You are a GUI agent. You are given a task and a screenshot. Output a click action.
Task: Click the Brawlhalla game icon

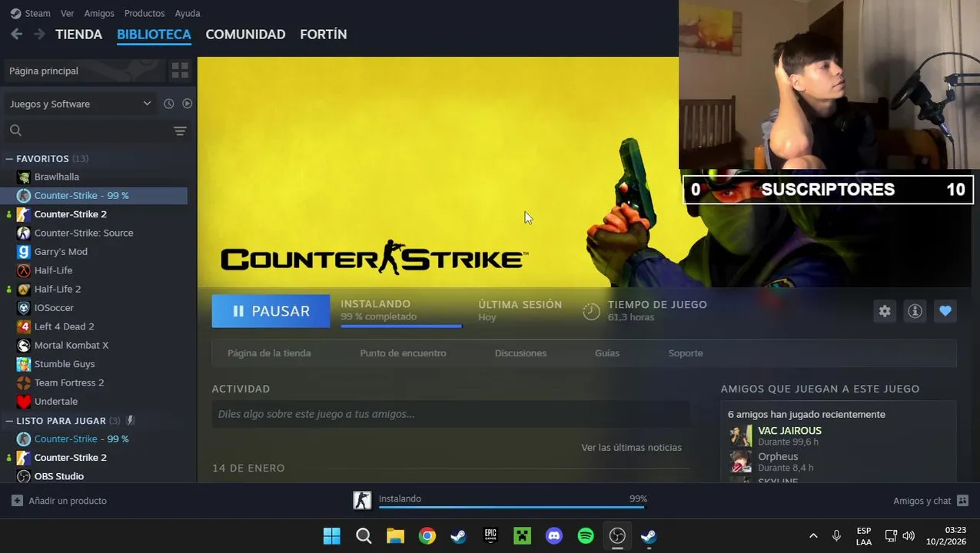(24, 177)
